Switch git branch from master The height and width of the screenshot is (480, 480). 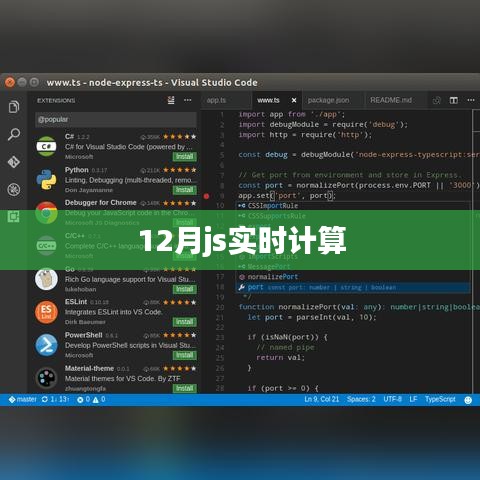[23, 399]
